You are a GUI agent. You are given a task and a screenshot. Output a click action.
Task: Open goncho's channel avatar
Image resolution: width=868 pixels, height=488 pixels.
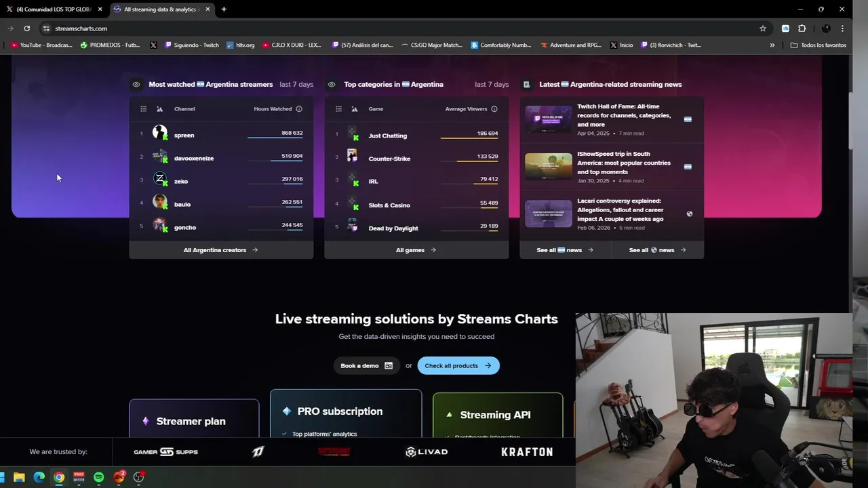pyautogui.click(x=160, y=225)
